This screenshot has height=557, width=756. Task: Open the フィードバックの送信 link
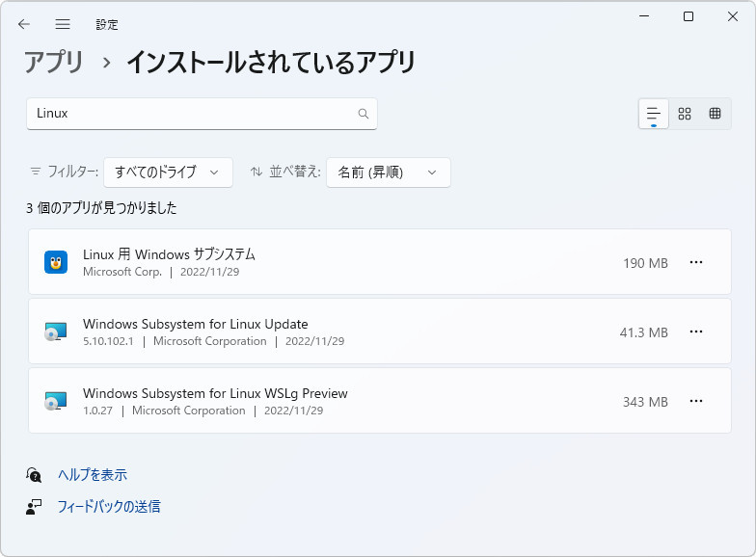pyautogui.click(x=109, y=507)
